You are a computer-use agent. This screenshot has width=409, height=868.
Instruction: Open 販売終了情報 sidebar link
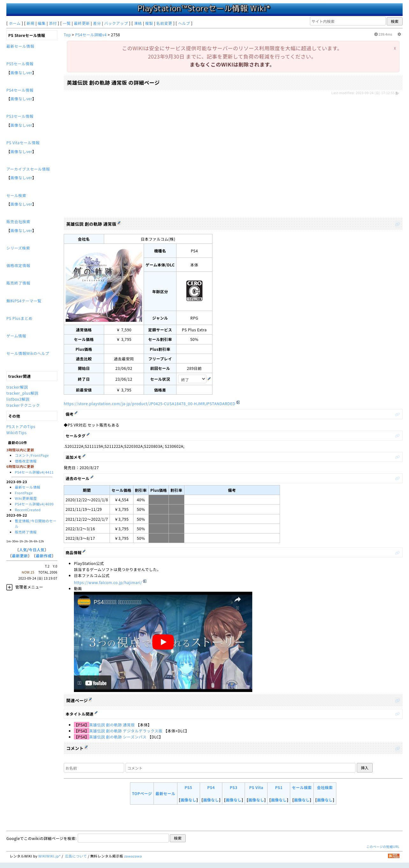18,283
